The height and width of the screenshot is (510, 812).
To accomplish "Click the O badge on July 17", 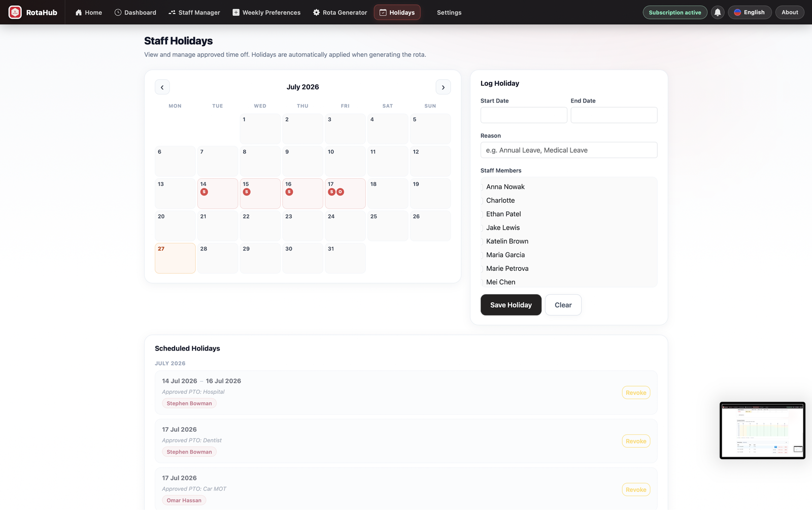I will pyautogui.click(x=341, y=192).
